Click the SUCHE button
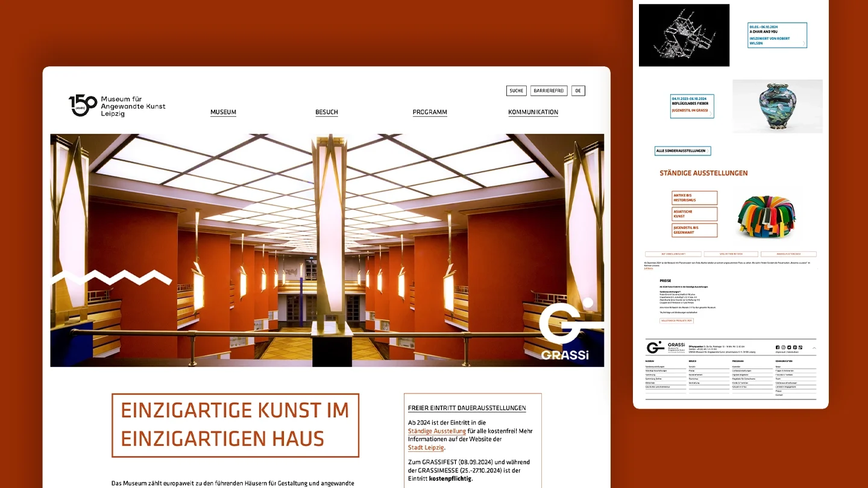The image size is (868, 488). coord(517,91)
